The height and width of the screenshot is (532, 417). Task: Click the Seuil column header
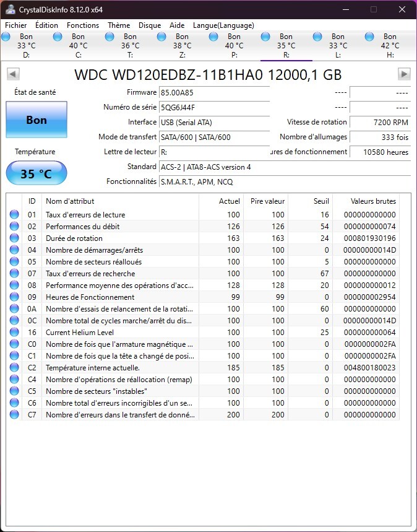pos(310,201)
